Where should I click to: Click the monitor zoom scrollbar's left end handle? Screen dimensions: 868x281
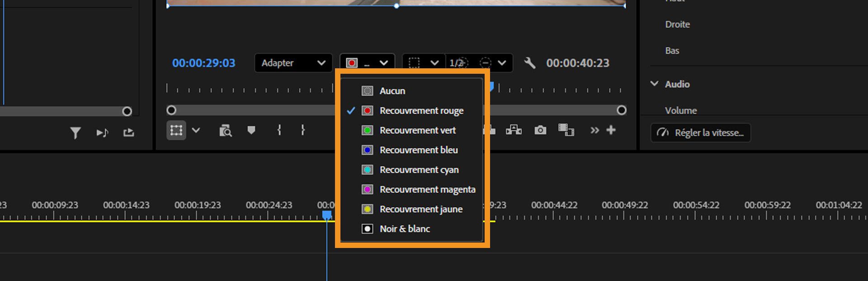pos(171,110)
